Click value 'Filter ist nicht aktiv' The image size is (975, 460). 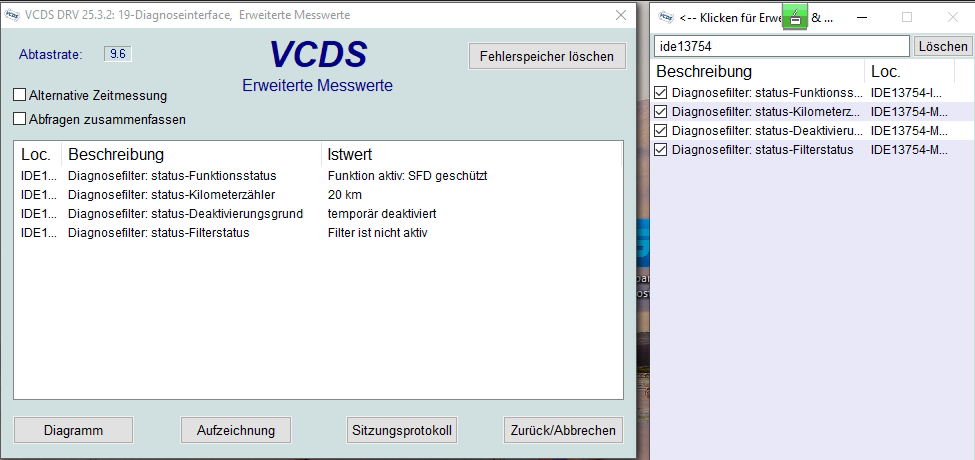pyautogui.click(x=377, y=233)
